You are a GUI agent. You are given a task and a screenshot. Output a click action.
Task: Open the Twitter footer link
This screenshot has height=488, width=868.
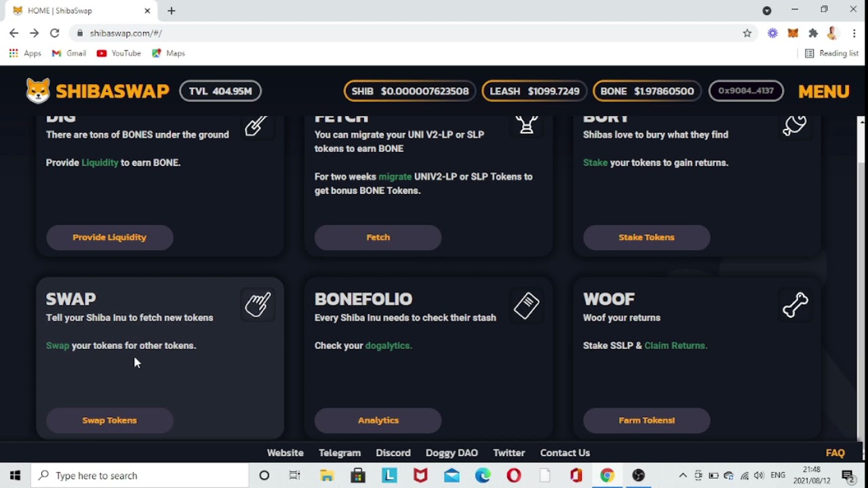pos(509,453)
